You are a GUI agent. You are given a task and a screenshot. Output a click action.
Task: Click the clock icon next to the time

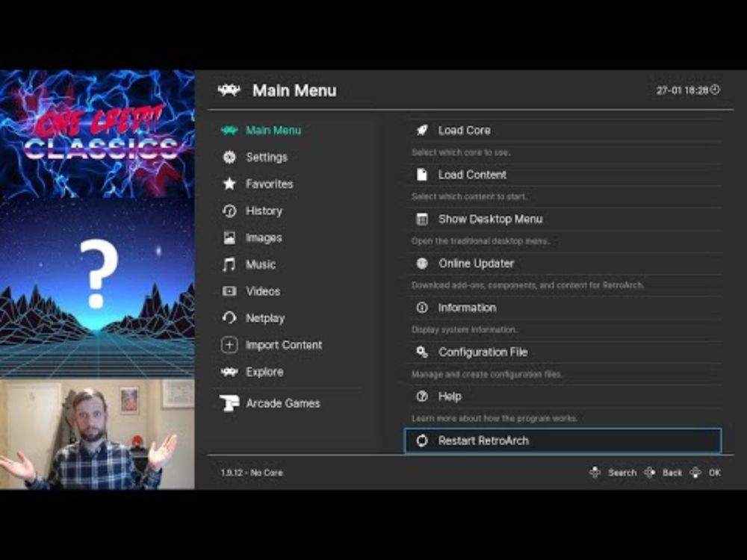(715, 90)
